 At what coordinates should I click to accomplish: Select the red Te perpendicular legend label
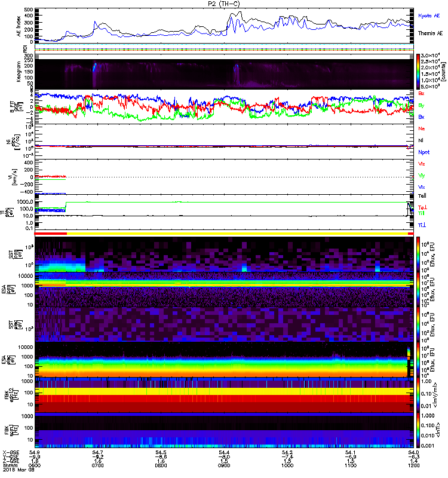pyautogui.click(x=422, y=207)
